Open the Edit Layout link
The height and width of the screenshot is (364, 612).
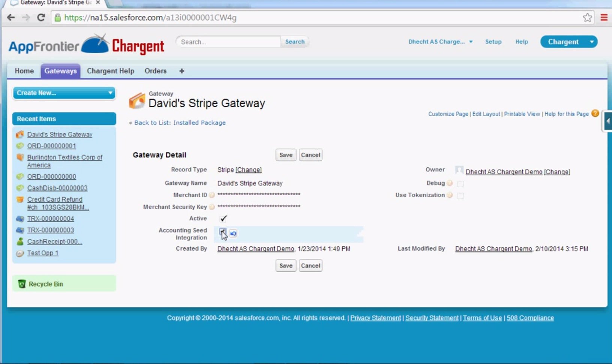point(486,114)
